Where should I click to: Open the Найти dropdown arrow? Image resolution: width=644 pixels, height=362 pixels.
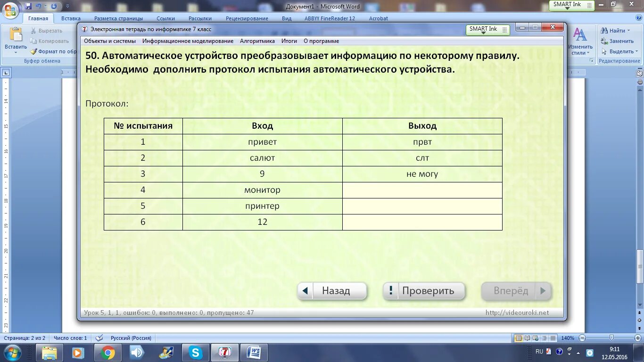(628, 31)
